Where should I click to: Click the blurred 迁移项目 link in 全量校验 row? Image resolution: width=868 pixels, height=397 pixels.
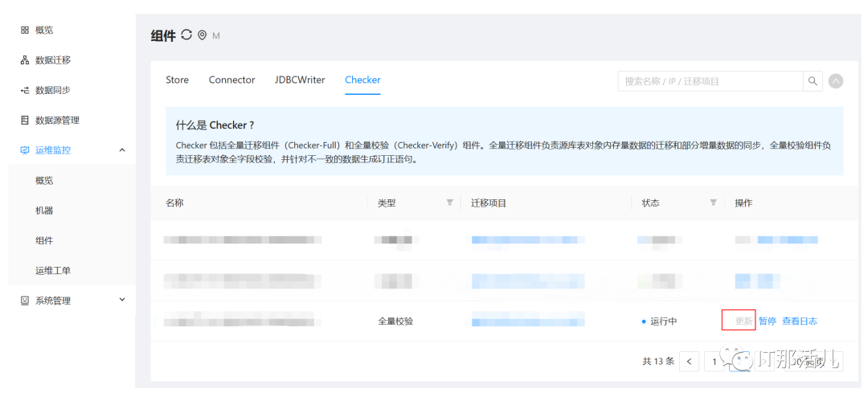point(528,320)
